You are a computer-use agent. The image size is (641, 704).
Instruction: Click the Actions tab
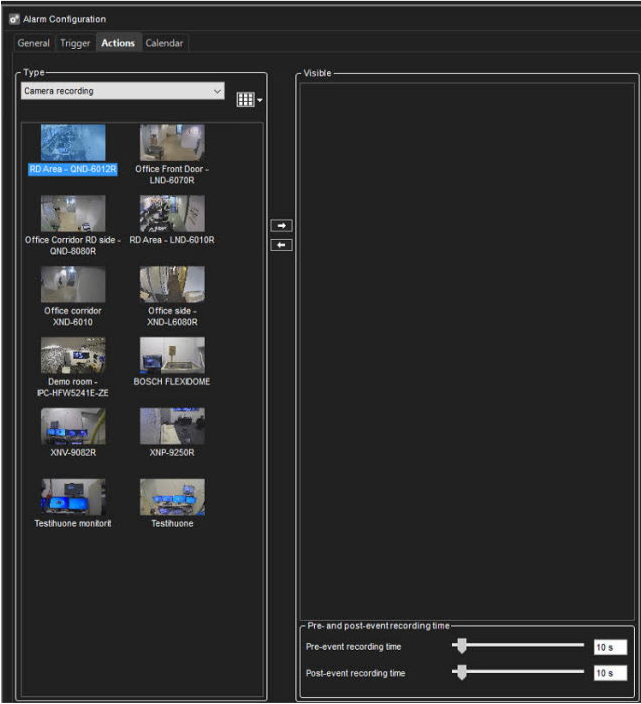pyautogui.click(x=118, y=43)
